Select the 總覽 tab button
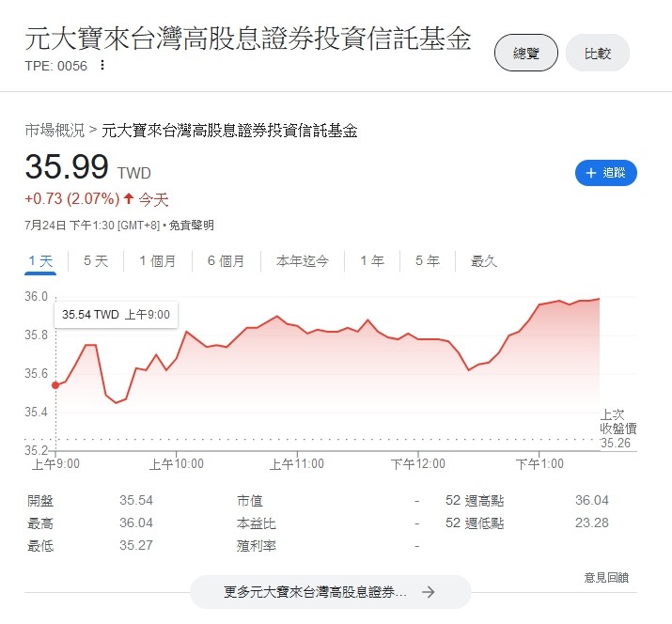The image size is (672, 624). click(526, 53)
